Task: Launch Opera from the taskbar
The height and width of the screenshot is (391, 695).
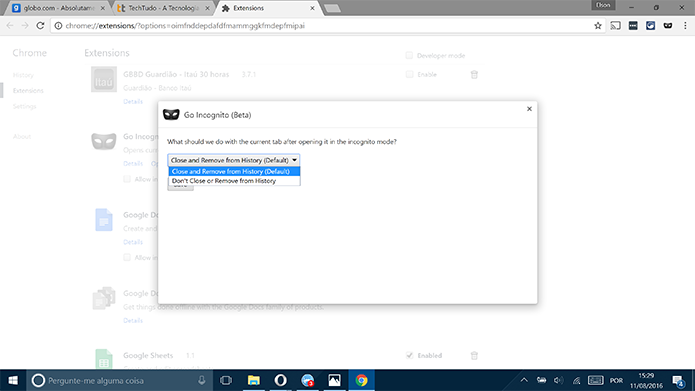Action: click(280, 380)
